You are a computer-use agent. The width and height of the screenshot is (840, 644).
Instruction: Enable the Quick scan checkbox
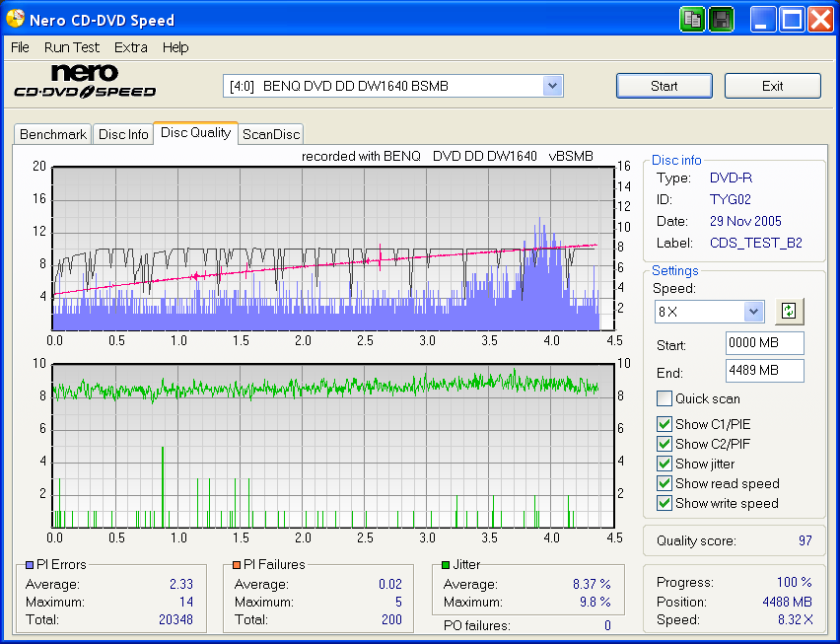(665, 398)
